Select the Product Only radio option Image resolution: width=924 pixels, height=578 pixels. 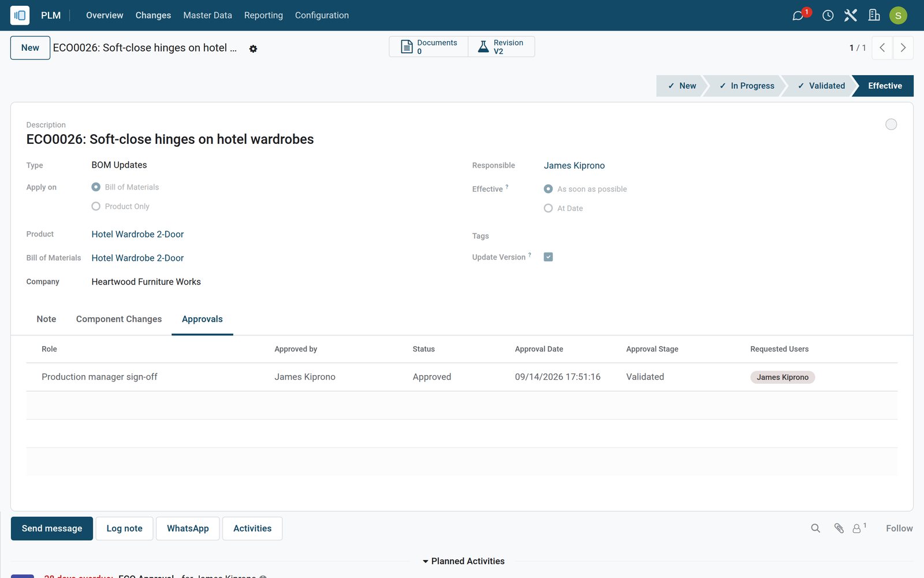tap(96, 206)
